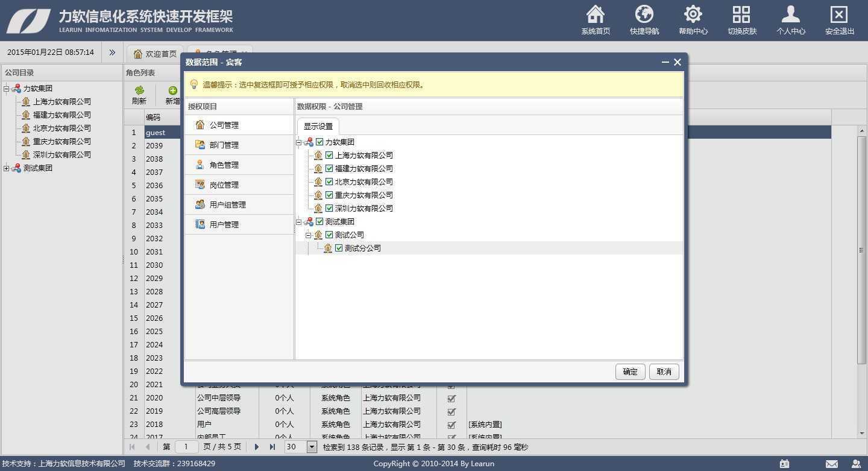Screen dimensions: 868x471
Task: Click the mail envelope icon in status bar
Action: click(x=832, y=464)
